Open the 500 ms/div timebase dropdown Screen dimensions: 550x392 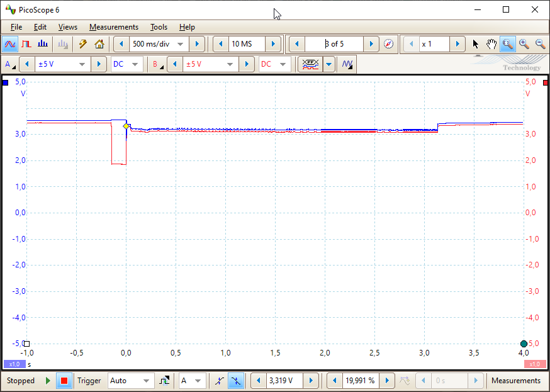181,44
